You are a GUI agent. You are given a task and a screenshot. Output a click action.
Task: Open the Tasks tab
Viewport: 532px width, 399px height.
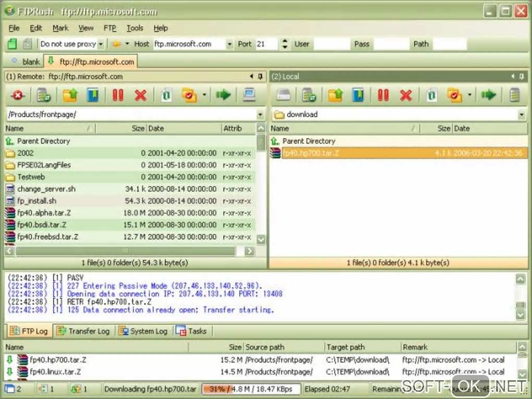point(191,331)
